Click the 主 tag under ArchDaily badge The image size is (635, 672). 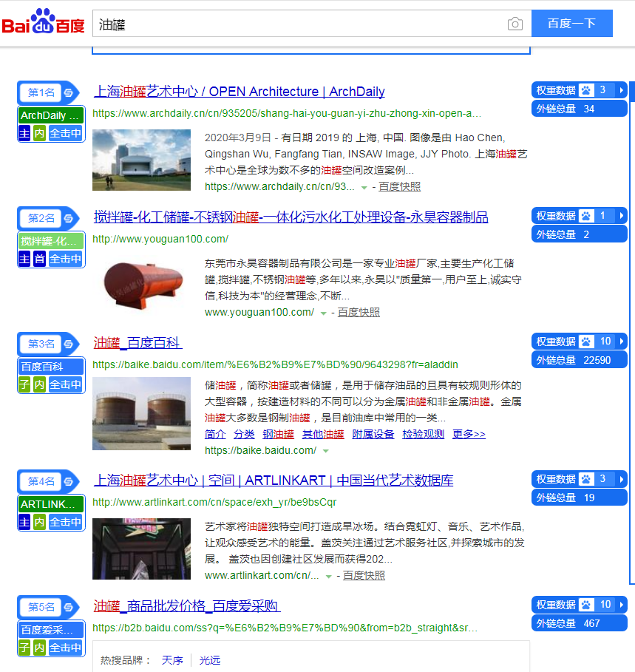point(24,133)
